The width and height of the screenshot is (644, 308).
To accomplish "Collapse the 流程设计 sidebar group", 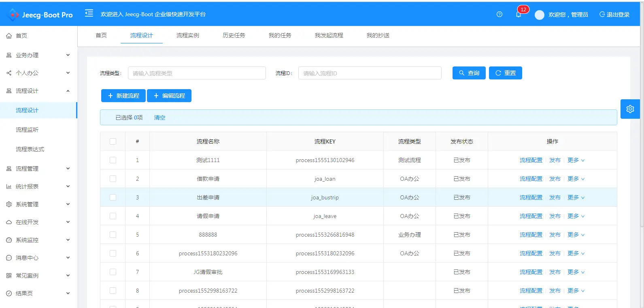I will point(38,91).
